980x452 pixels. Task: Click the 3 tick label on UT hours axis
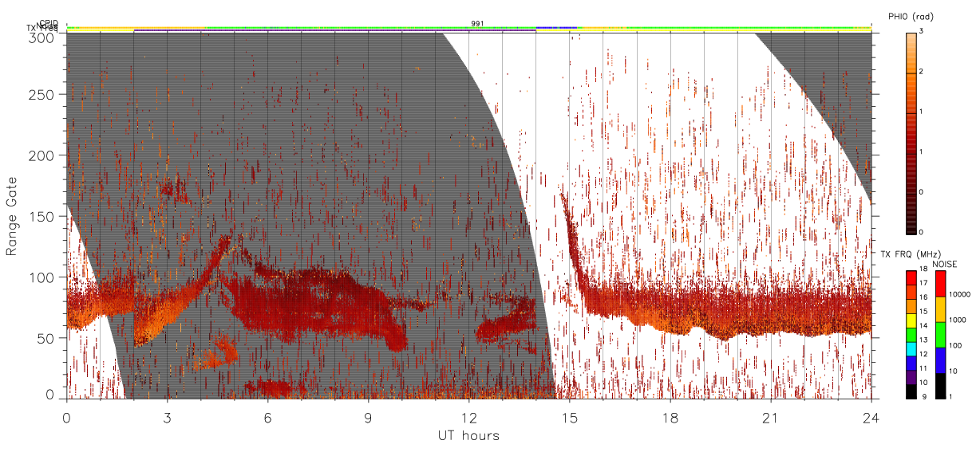coord(167,417)
